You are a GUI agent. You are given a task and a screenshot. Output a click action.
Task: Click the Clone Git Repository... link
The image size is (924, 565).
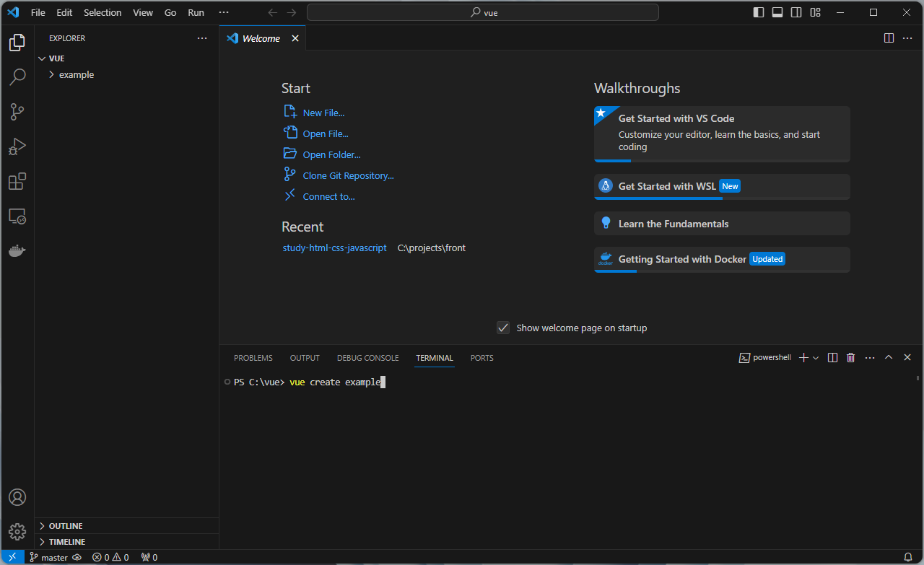[x=348, y=175]
